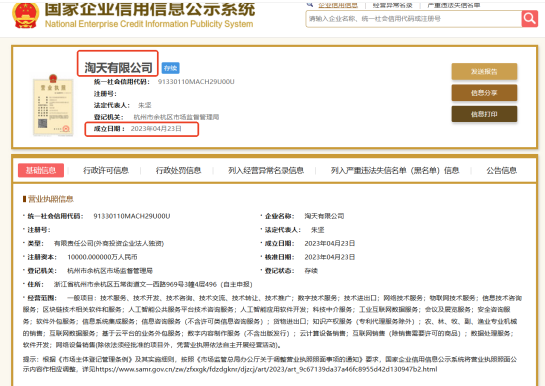545x386 pixels.
Task: Click 朱坚 in the header card
Action: [x=145, y=105]
